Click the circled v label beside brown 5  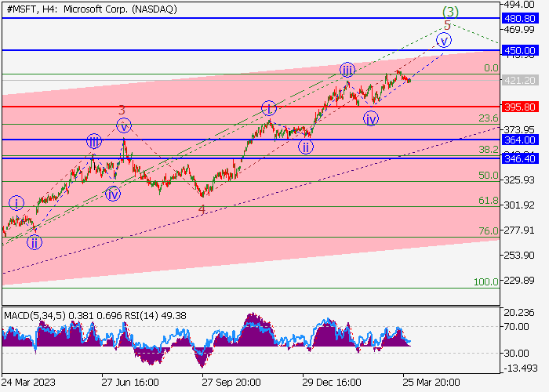tap(444, 40)
